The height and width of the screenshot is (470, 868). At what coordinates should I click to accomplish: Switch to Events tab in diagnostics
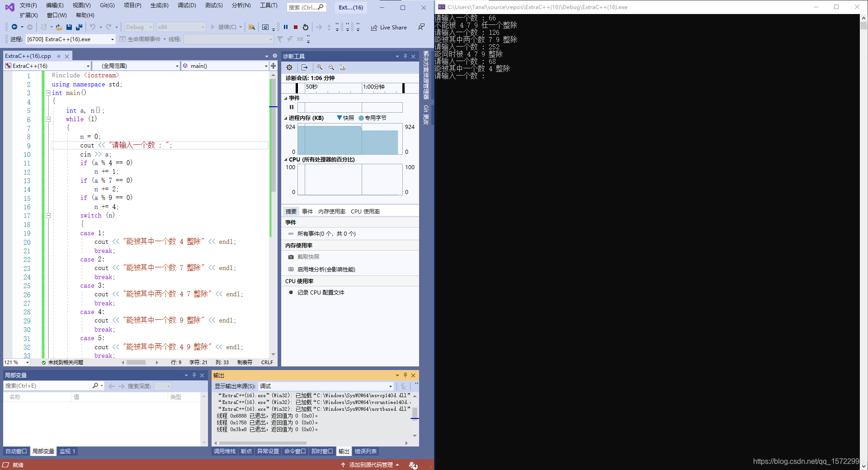tap(307, 211)
